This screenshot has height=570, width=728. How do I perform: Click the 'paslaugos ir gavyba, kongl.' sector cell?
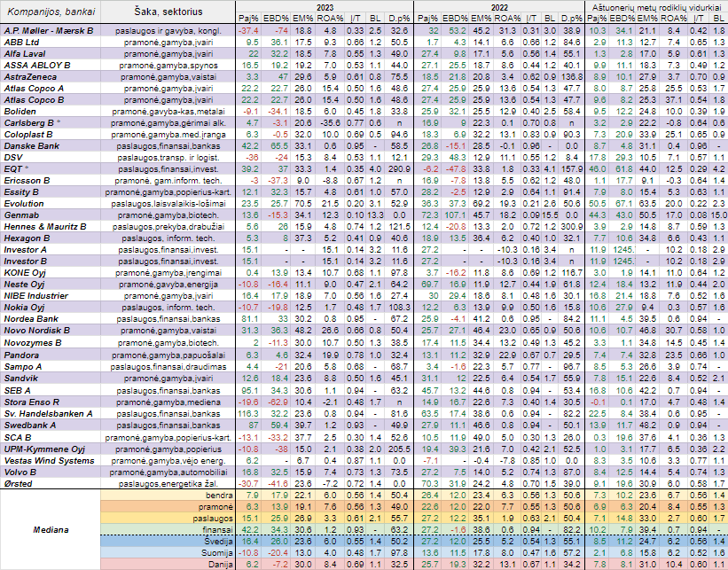[168, 31]
